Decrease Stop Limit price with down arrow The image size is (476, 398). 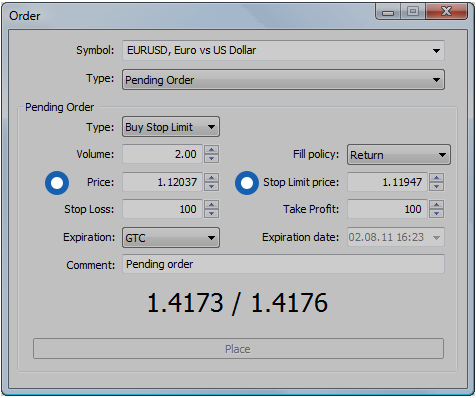[437, 187]
